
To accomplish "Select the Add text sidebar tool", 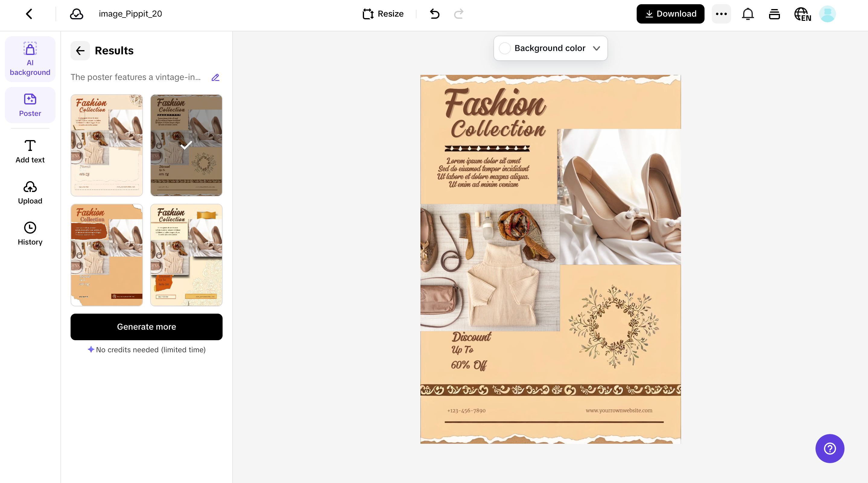I will tap(30, 152).
